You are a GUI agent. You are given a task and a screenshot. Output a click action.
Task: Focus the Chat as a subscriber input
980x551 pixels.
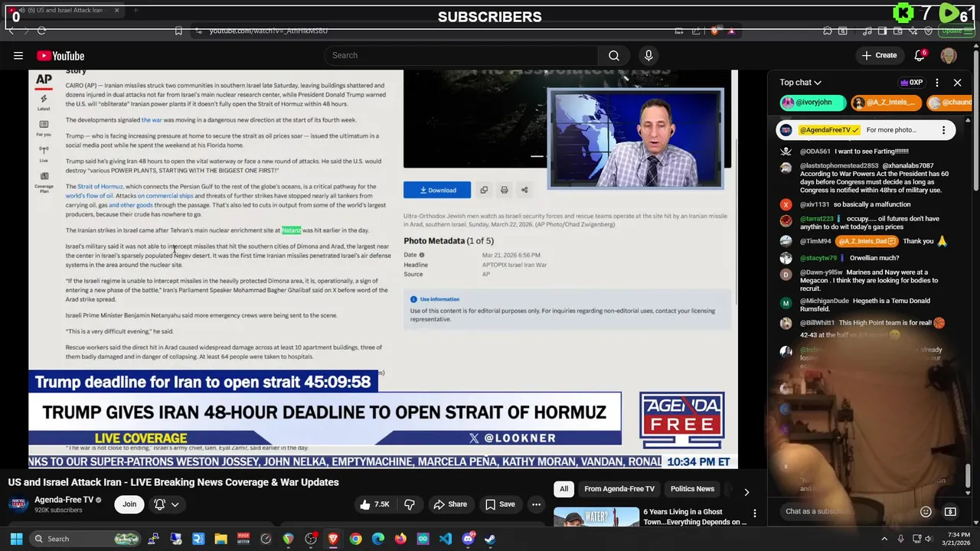(x=847, y=512)
